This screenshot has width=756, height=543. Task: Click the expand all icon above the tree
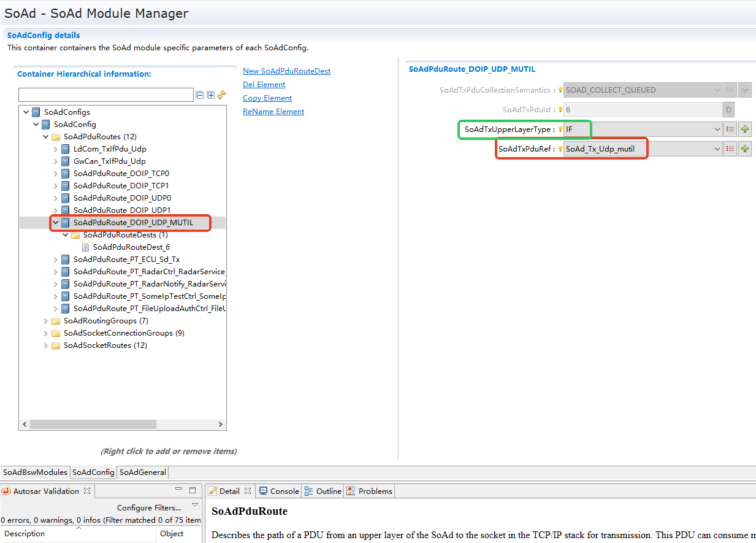[210, 95]
